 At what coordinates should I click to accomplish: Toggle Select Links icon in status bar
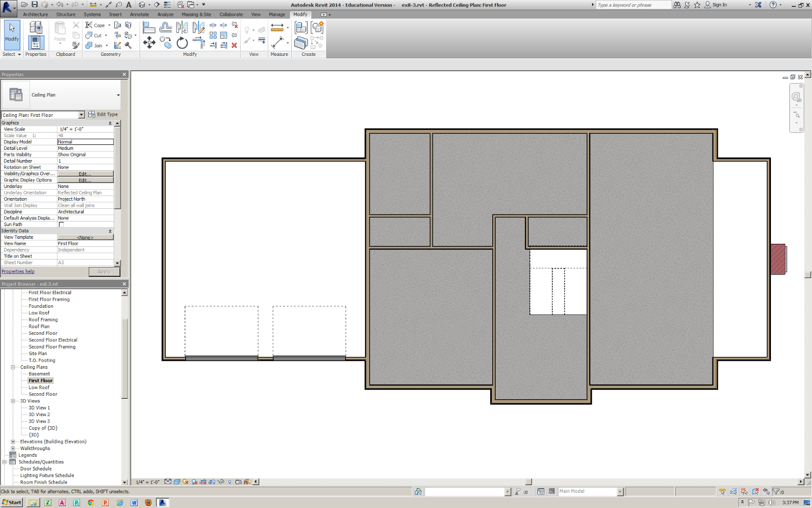[x=722, y=491]
